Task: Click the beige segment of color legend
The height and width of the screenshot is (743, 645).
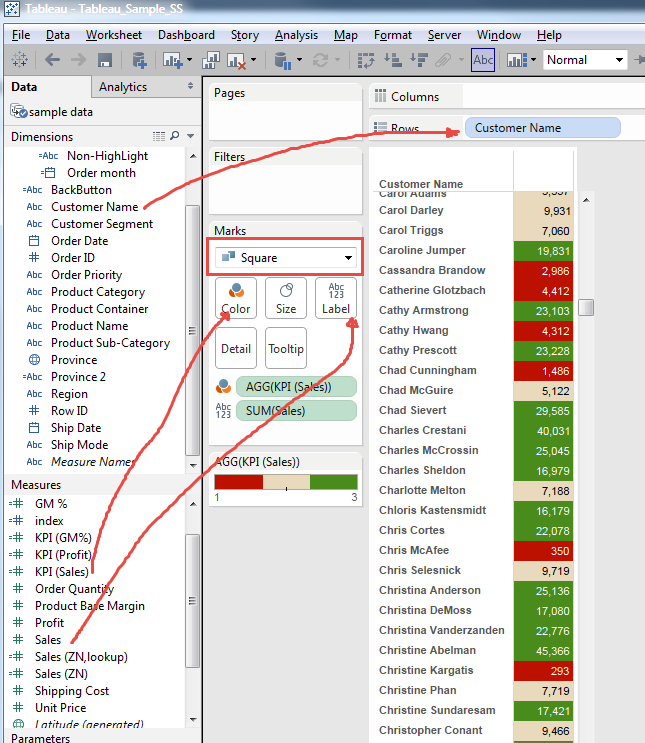Action: (x=286, y=482)
